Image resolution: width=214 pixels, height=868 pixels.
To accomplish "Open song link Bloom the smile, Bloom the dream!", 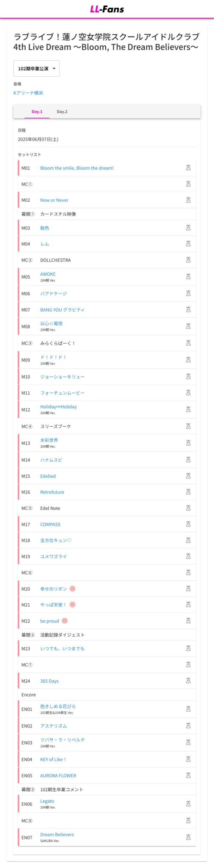I will click(77, 168).
